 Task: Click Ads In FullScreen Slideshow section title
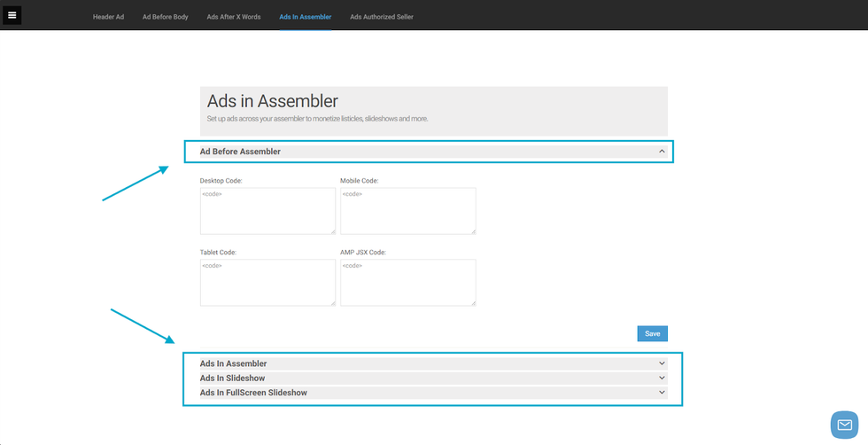(253, 393)
